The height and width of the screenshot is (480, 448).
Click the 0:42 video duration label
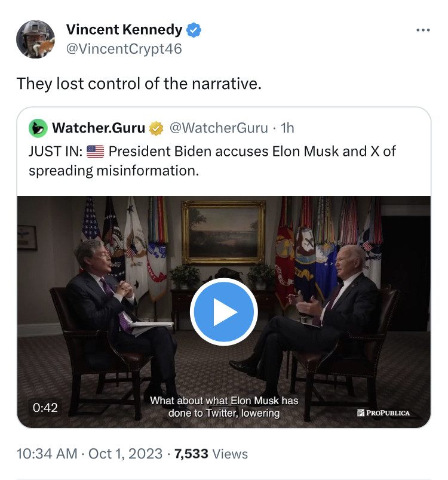pos(45,408)
